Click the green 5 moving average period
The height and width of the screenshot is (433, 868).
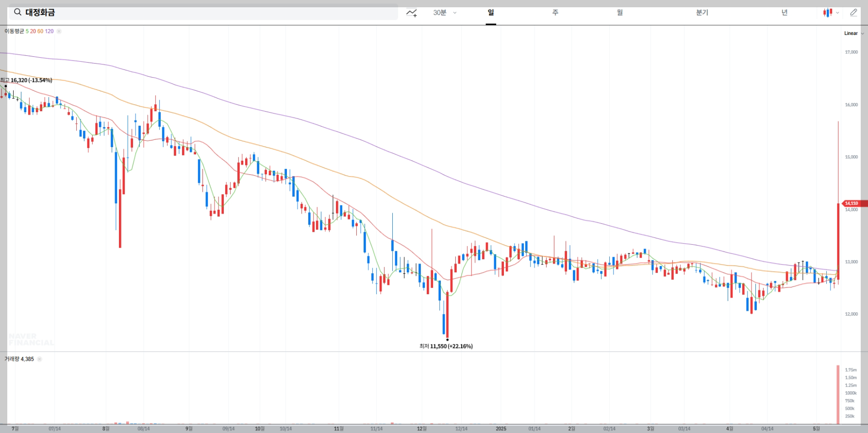(27, 31)
